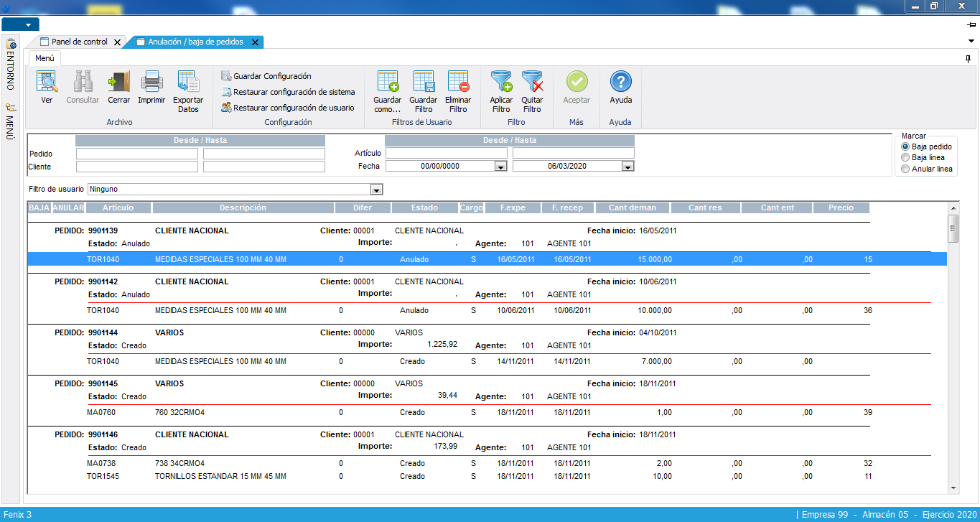980x522 pixels.
Task: Click the Eliminar Filtro icon
Action: coord(458,82)
